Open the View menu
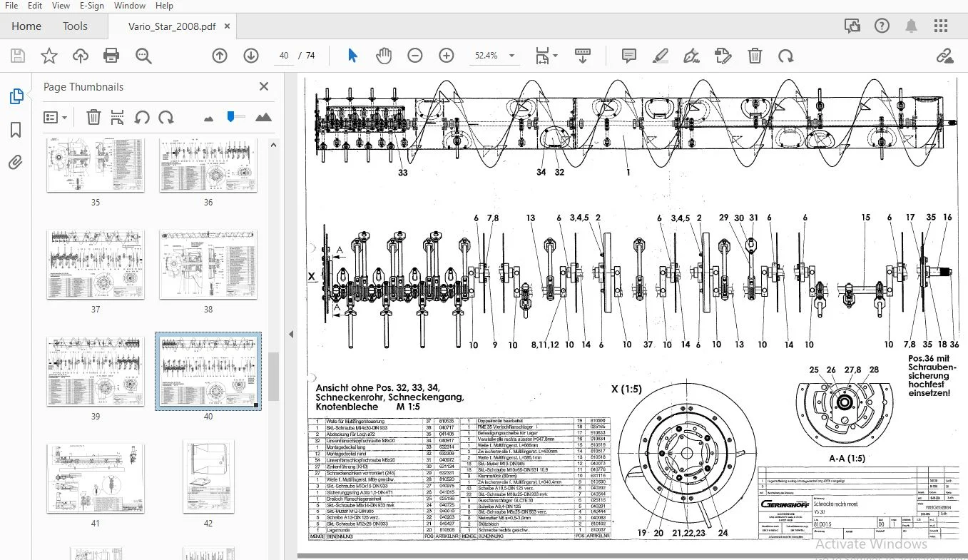The image size is (968, 560). pyautogui.click(x=61, y=6)
